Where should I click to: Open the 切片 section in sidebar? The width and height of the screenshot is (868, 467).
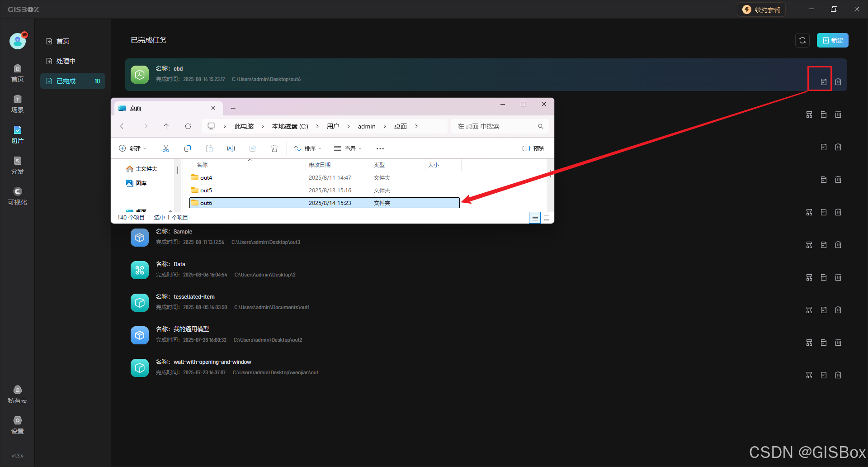(18, 134)
